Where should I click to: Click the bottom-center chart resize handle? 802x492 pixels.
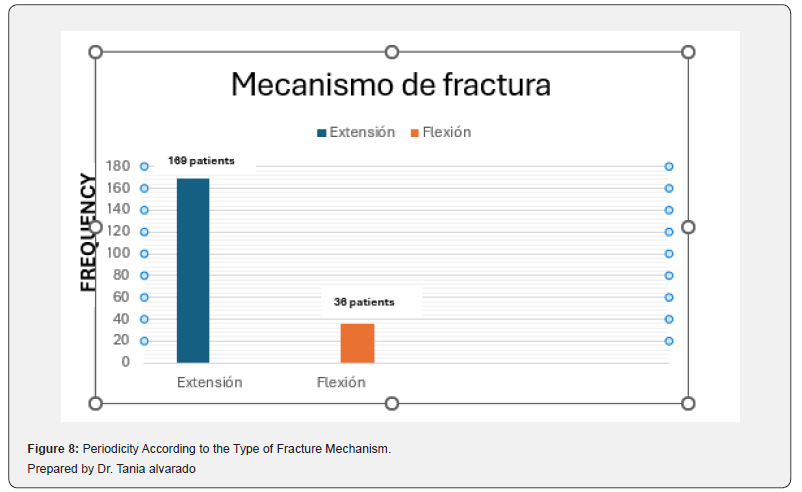coord(392,404)
